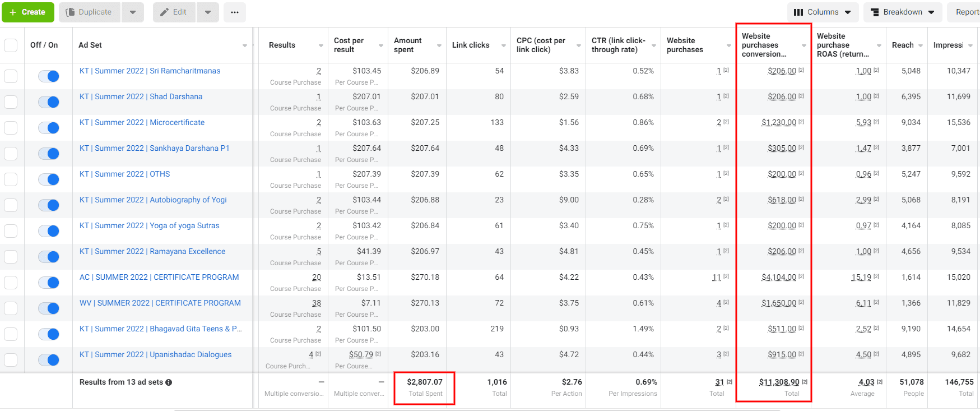Viewport: 980px width, 411px height.
Task: Toggle off the Sri Ramcharitmanas ad set
Action: (49, 76)
